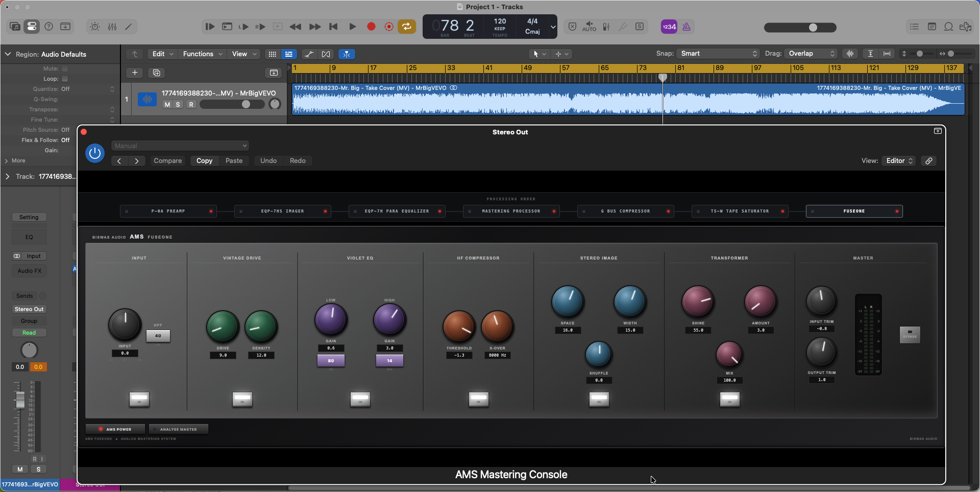
Task: Enable the count-in 1234 button
Action: pyautogui.click(x=669, y=27)
